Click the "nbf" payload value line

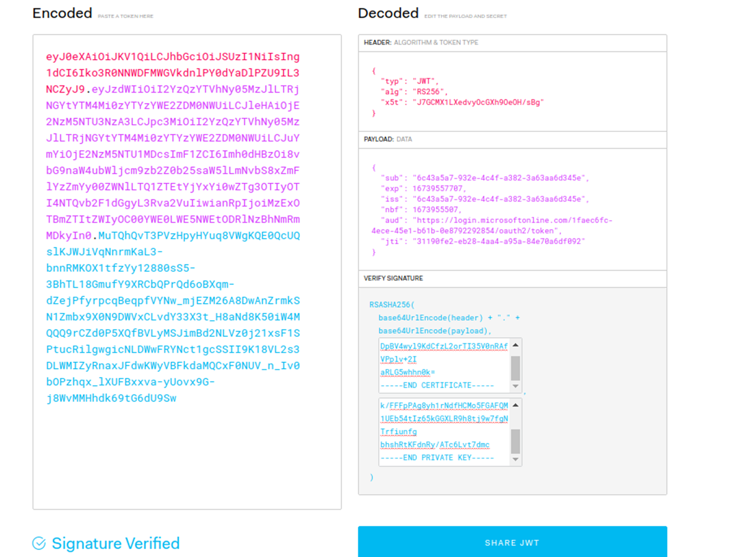[x=421, y=210]
